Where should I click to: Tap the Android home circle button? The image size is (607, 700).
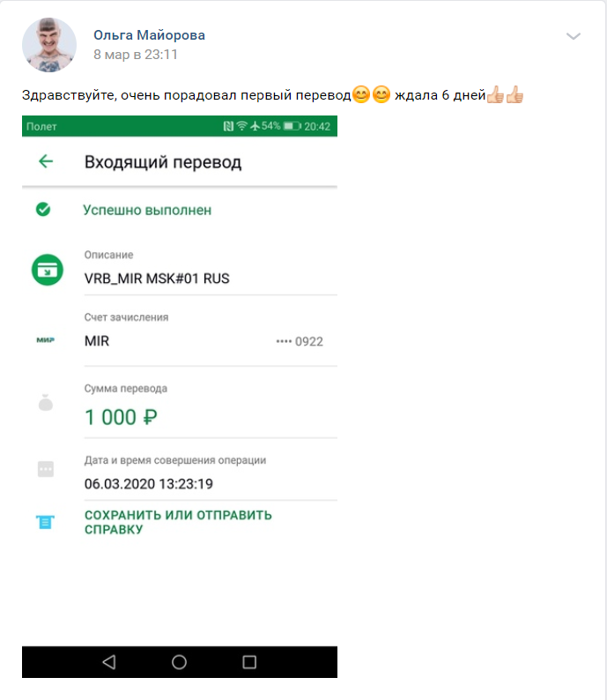[180, 661]
